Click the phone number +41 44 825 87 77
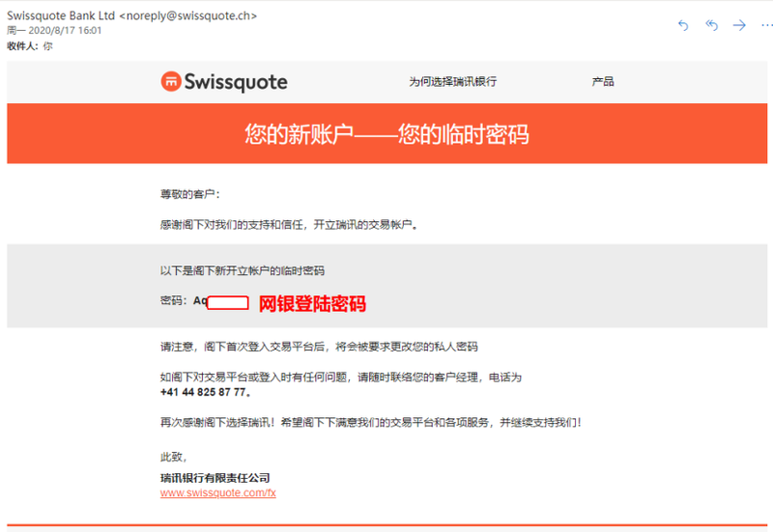Viewport: 773px width, 532px height. 204,393
